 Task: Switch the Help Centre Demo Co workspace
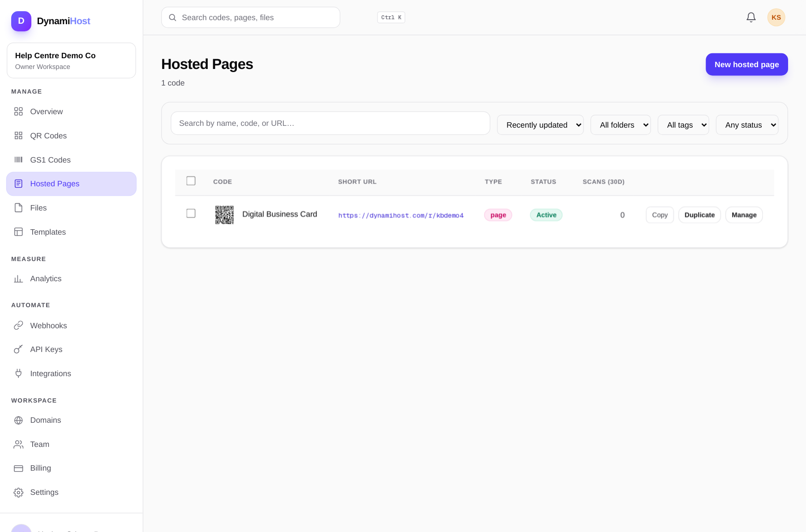[x=71, y=60]
